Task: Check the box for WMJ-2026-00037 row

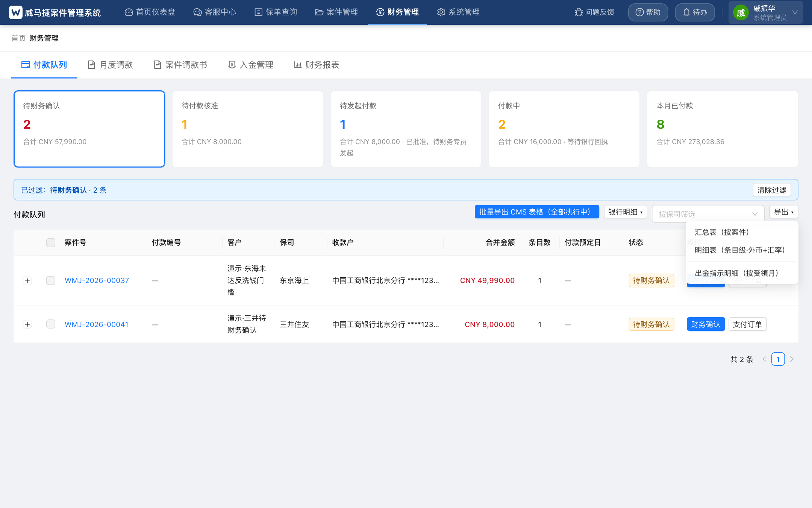Action: pos(51,281)
